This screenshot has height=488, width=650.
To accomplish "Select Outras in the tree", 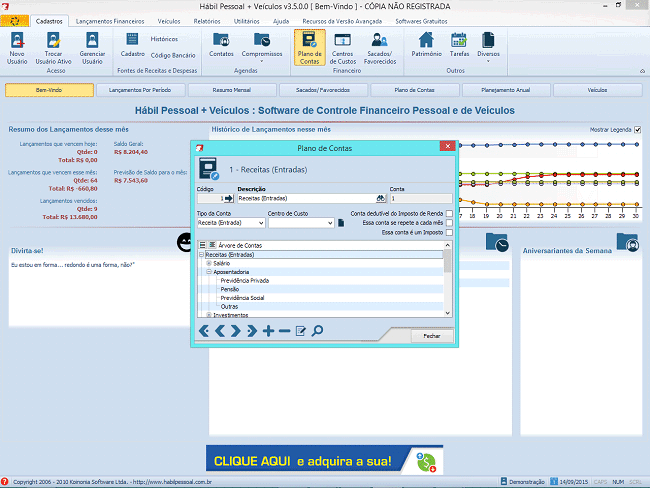I will click(229, 307).
